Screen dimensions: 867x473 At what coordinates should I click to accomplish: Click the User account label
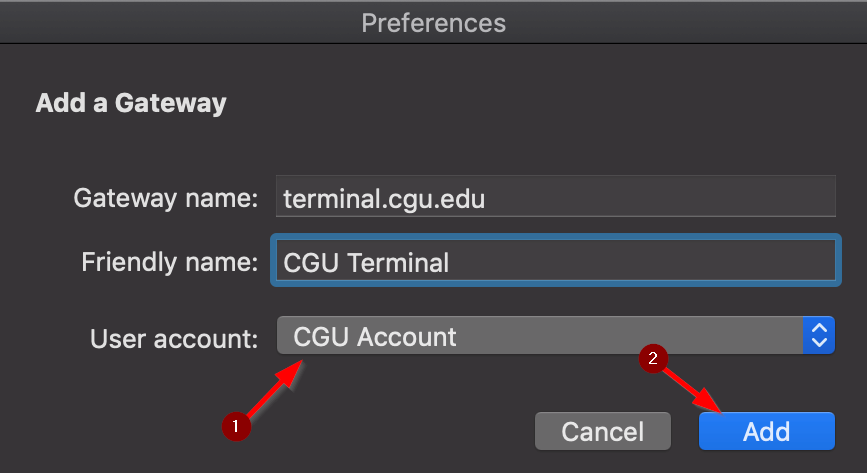point(174,339)
